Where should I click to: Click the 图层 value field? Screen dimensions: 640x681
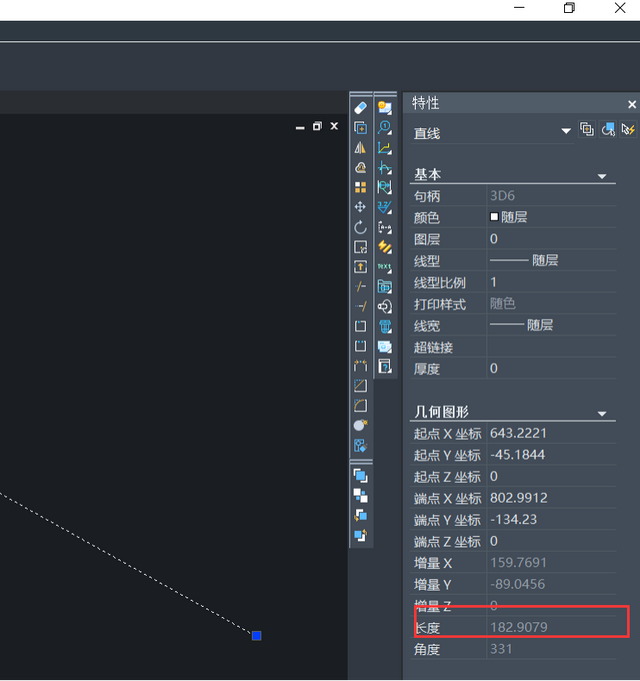[x=551, y=239]
